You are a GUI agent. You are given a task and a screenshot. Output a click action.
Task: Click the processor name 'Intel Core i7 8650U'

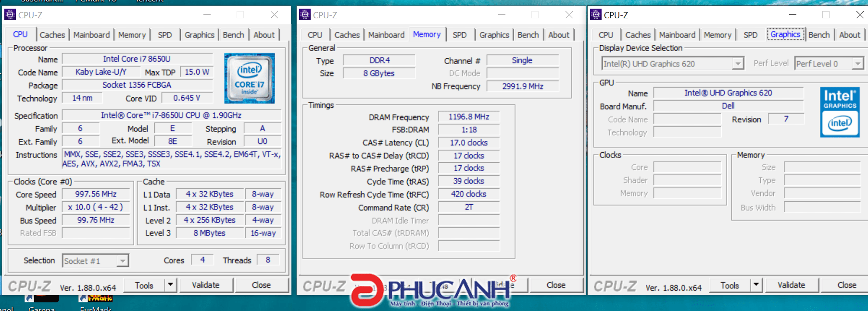(x=137, y=59)
